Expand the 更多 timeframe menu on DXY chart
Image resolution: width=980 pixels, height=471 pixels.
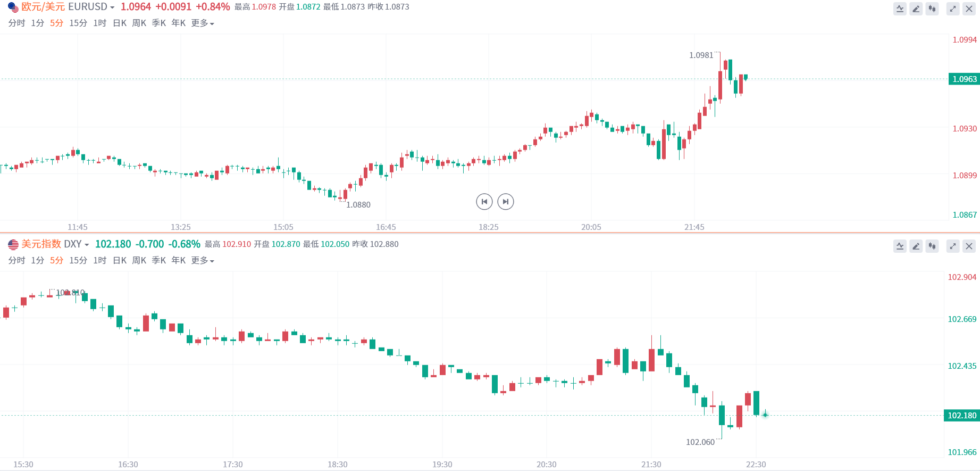point(202,261)
